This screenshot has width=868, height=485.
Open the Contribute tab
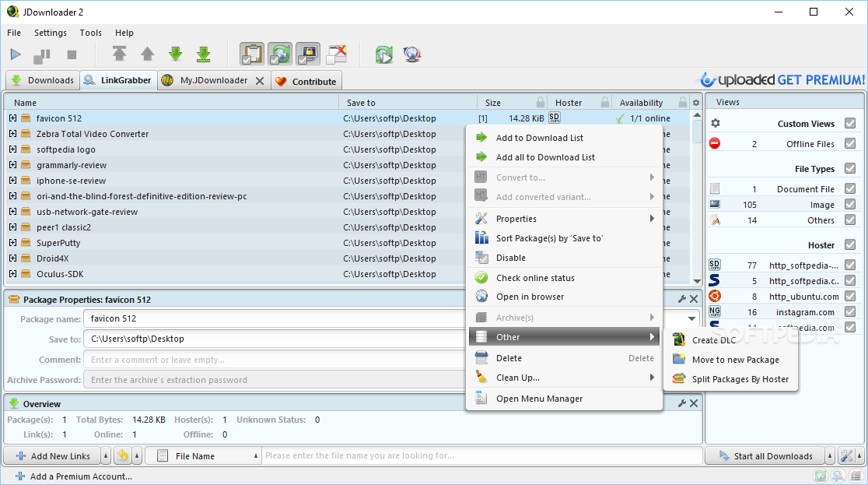[x=306, y=82]
